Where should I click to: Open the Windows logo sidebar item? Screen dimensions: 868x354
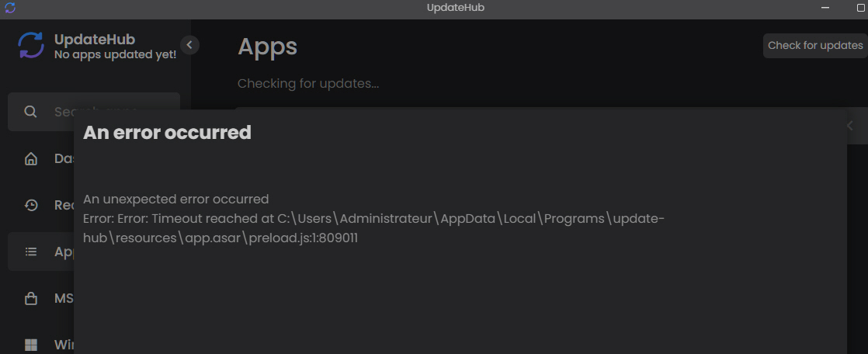point(31,345)
